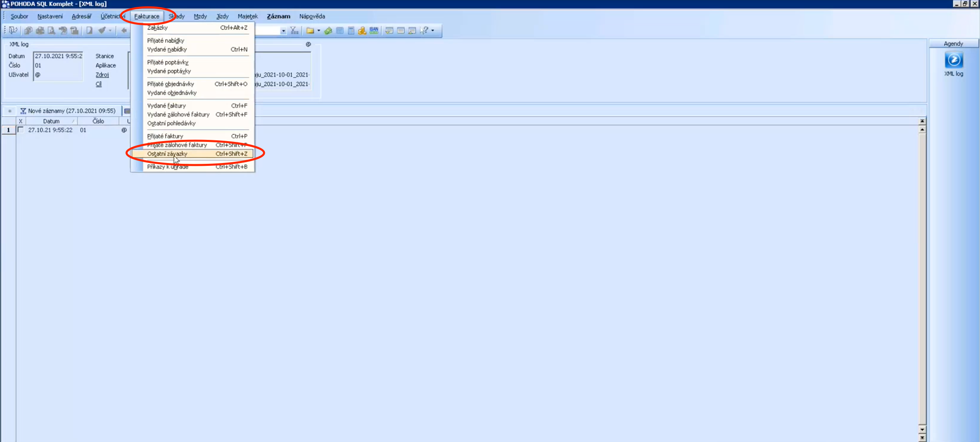980x442 pixels.
Task: Open the Nastavení menu
Action: click(x=50, y=16)
